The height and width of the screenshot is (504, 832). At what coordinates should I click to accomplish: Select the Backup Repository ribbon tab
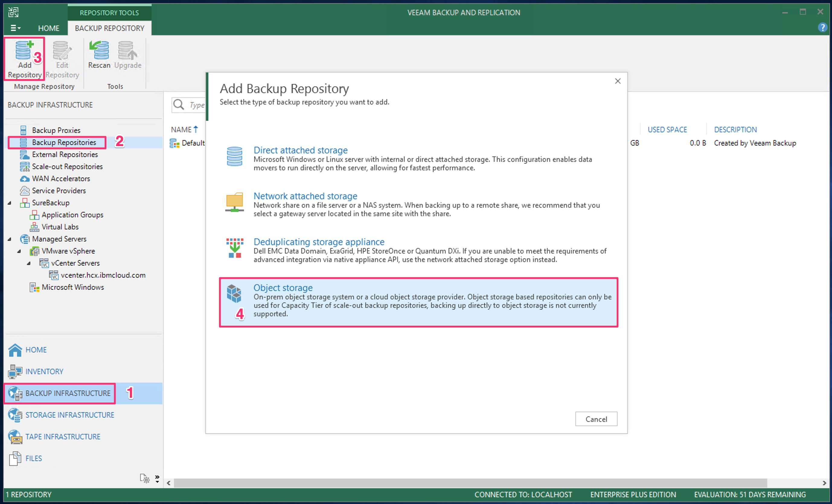pyautogui.click(x=109, y=28)
